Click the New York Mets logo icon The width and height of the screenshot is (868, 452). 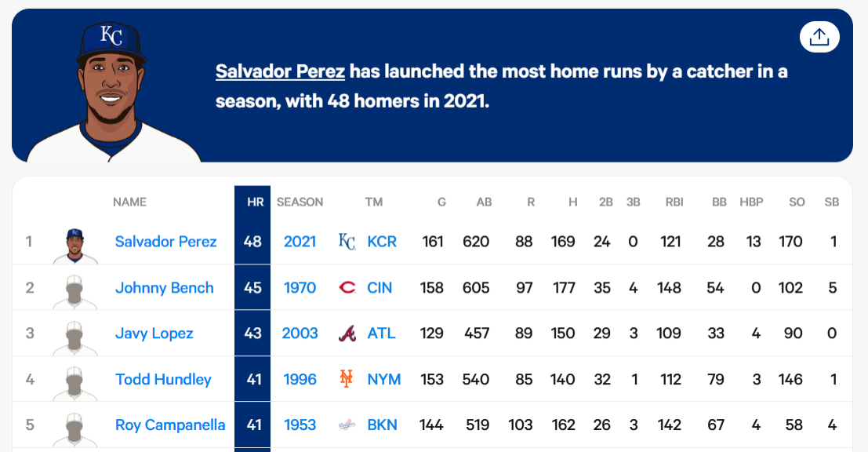(347, 379)
